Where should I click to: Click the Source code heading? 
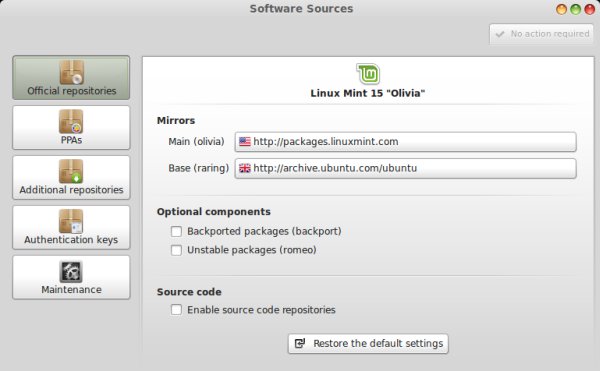pyautogui.click(x=189, y=292)
